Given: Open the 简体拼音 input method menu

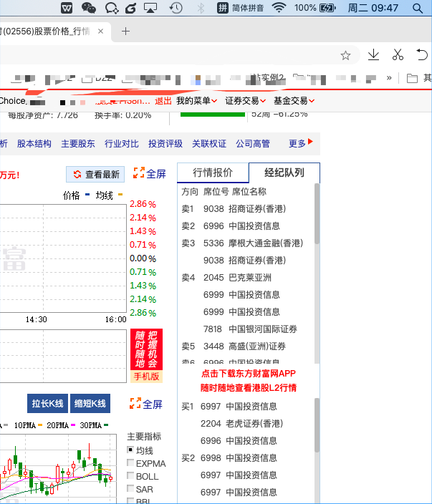Looking at the screenshot, I should pyautogui.click(x=240, y=8).
